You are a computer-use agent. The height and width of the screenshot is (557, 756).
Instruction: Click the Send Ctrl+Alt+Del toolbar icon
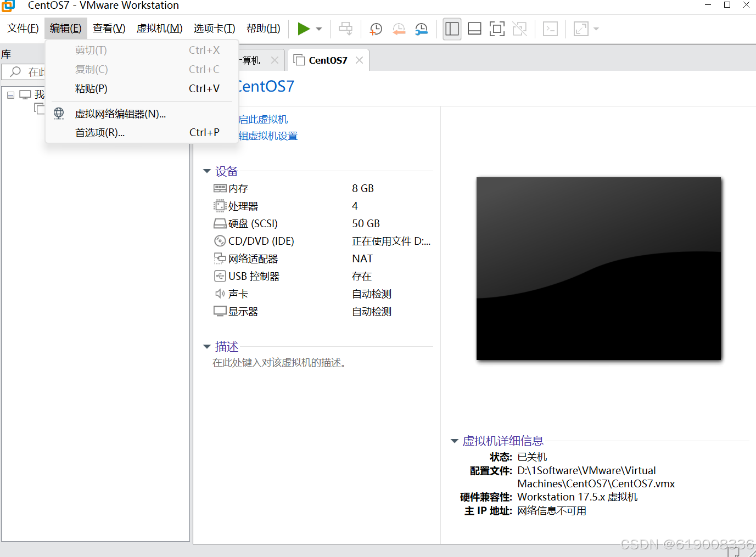pos(345,29)
